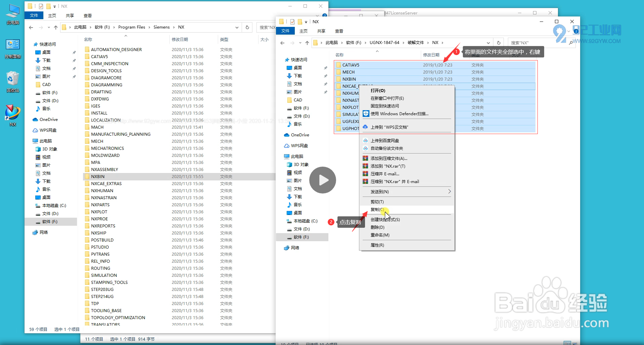The height and width of the screenshot is (345, 644).
Task: Open the 控制面板 desktop icon
Action: pyautogui.click(x=13, y=49)
